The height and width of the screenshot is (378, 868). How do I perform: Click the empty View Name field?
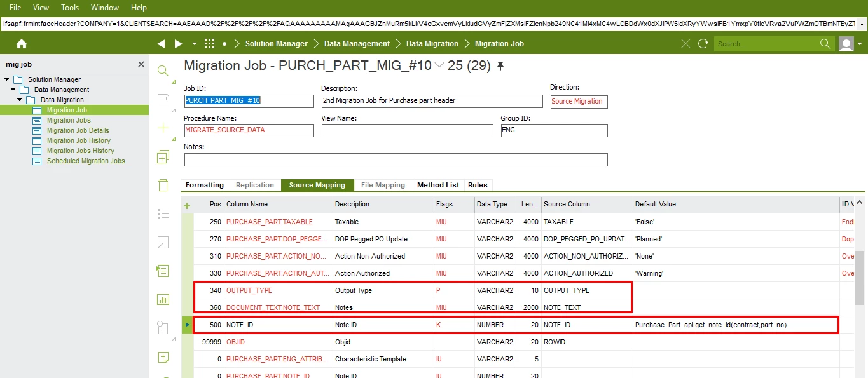[x=408, y=130]
